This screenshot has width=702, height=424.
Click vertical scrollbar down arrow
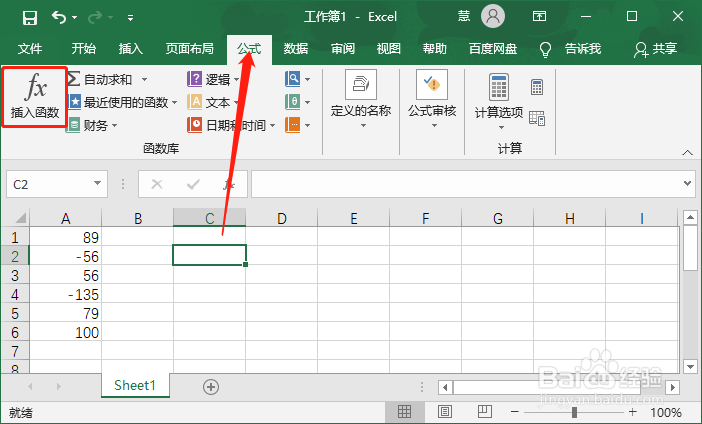690,366
